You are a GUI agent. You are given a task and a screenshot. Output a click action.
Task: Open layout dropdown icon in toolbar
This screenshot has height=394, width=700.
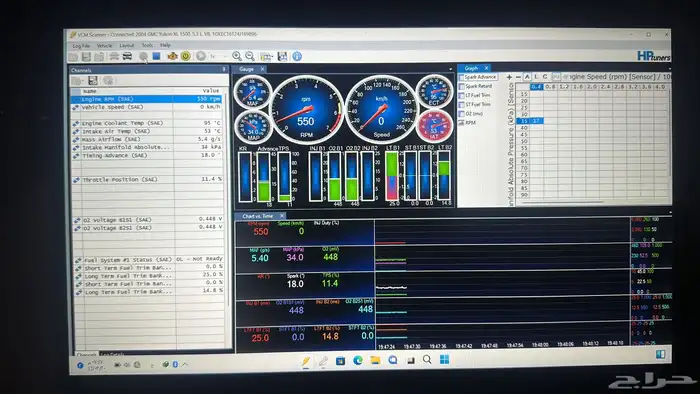click(266, 56)
